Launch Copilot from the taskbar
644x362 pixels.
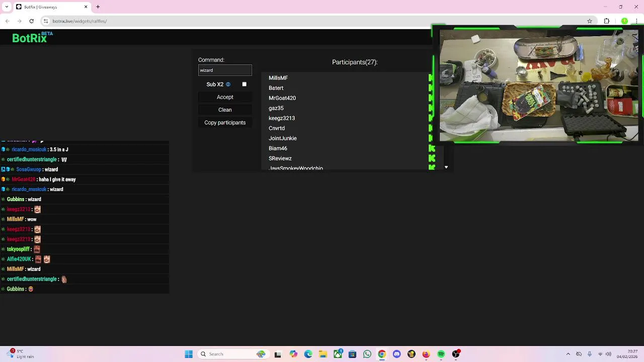click(x=293, y=354)
